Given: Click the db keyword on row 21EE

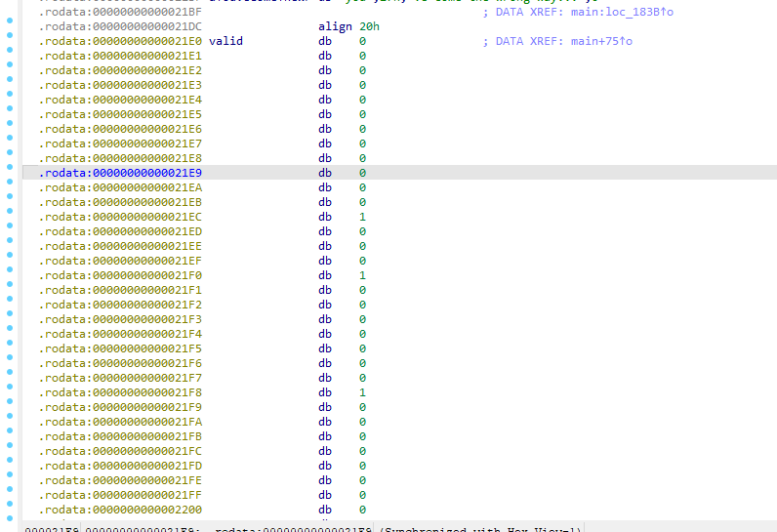Looking at the screenshot, I should point(325,246).
